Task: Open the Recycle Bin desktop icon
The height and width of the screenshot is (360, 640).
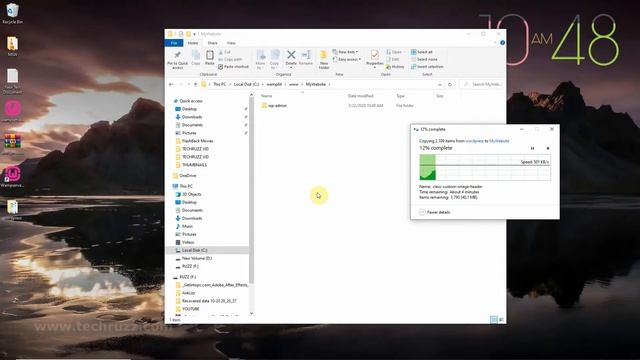Action: [13, 13]
